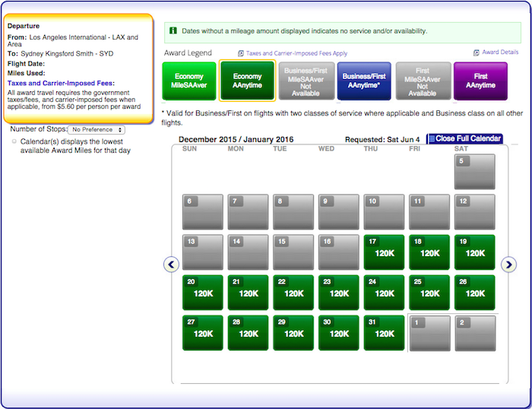Click the unavailable December 12 tile
Image resolution: width=532 pixels, height=409 pixels.
[475, 212]
